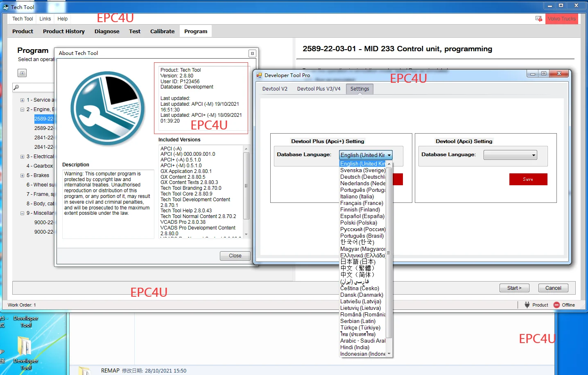Select the highlighted 2589-22 tree row
Screen dimensions: 588x375
click(44, 119)
